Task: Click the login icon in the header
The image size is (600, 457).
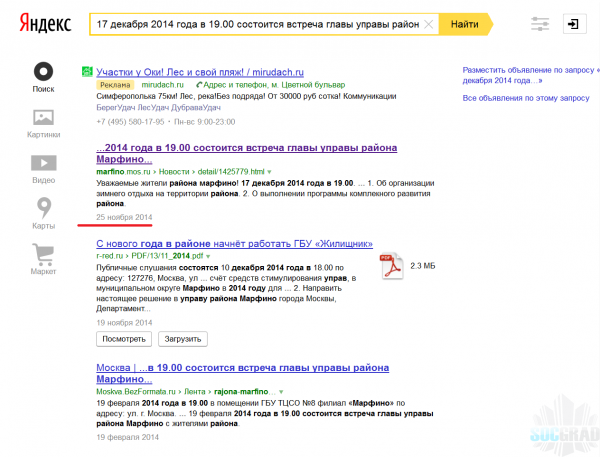Action: click(575, 24)
